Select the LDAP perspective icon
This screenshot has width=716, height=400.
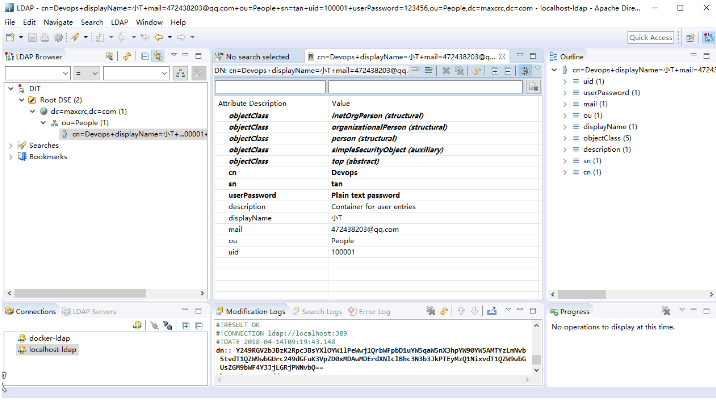[x=708, y=37]
